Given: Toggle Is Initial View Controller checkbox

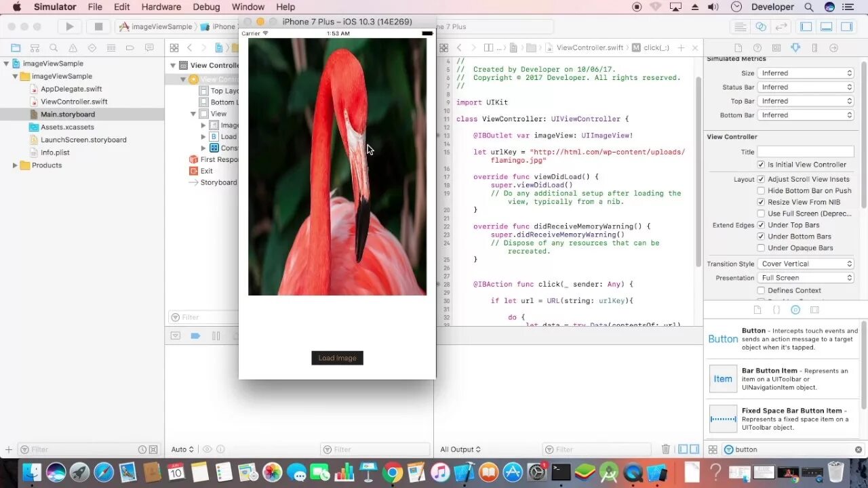Looking at the screenshot, I should pos(761,165).
